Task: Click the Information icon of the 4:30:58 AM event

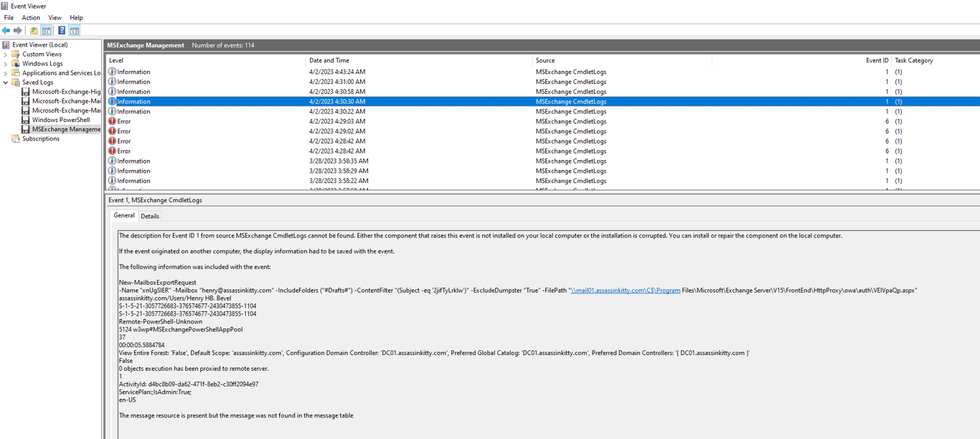Action: [x=112, y=91]
